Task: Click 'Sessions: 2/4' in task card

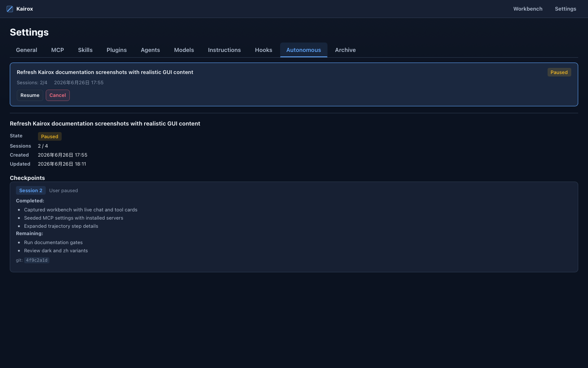Action: pyautogui.click(x=32, y=83)
